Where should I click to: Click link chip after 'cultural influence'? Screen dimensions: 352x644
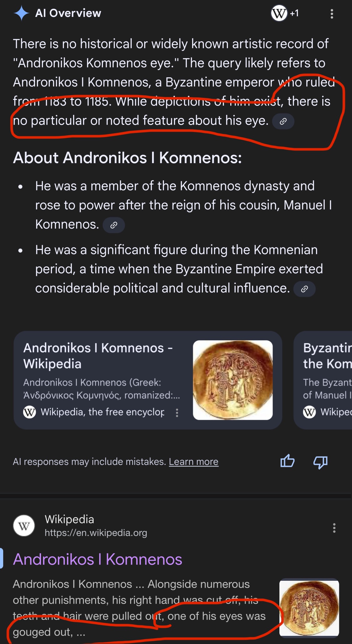304,289
